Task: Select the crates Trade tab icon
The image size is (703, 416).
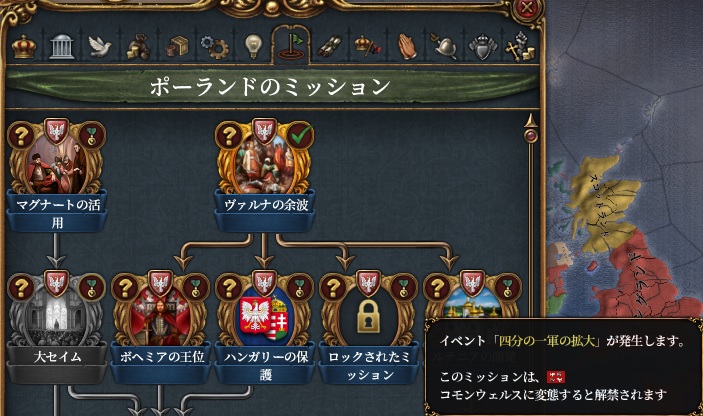Action: tap(178, 47)
